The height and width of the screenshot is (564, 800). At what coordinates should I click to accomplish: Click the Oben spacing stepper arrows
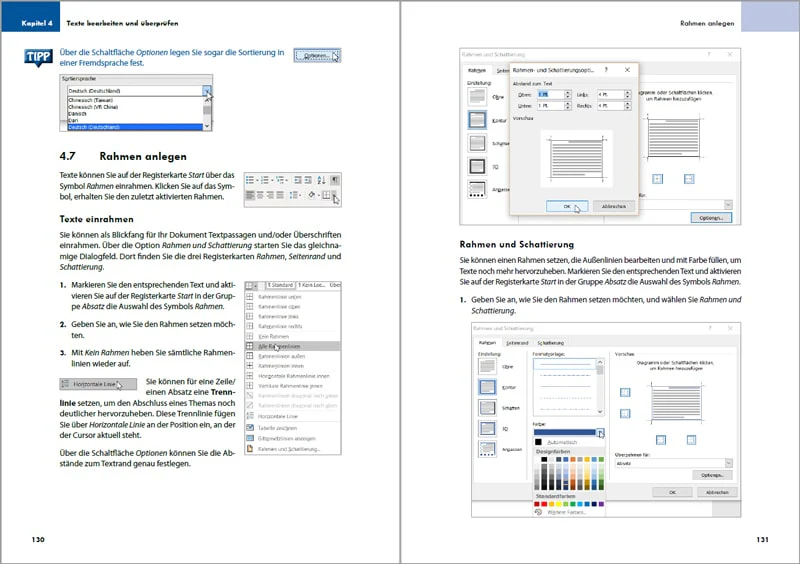pos(567,94)
